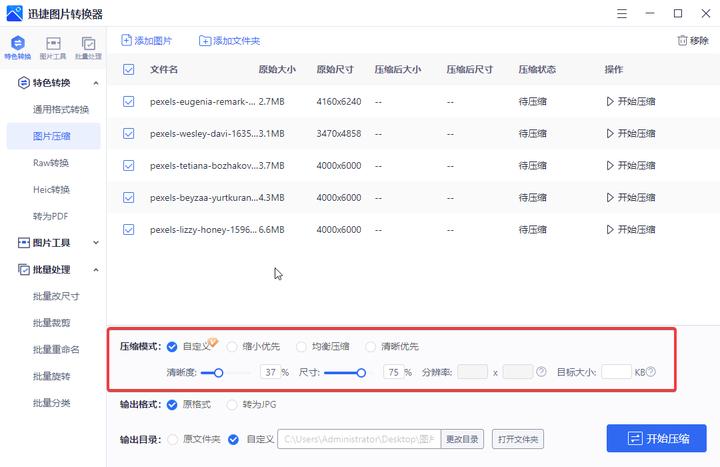
Task: Click the 原始大小 column header
Action: (277, 69)
